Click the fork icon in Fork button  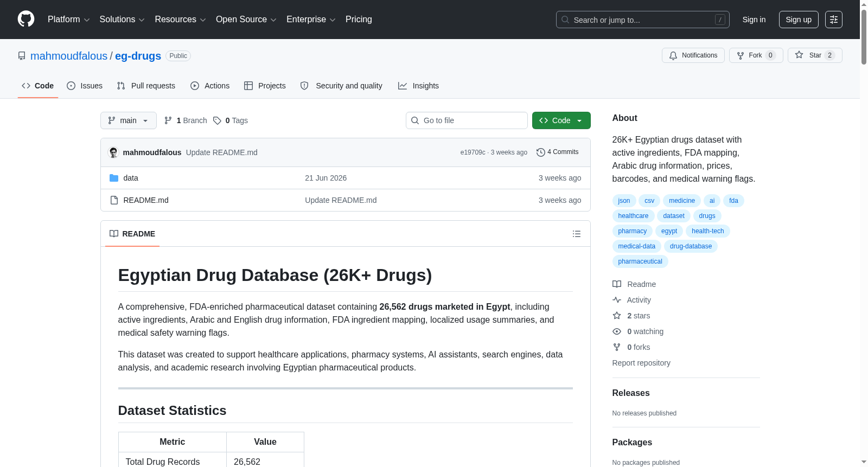click(x=741, y=55)
